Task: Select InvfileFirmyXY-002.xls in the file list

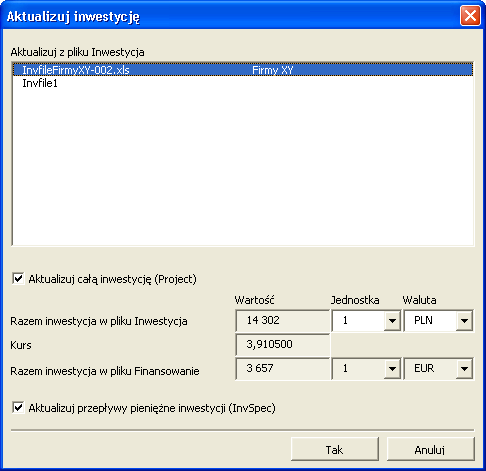Action: point(243,70)
